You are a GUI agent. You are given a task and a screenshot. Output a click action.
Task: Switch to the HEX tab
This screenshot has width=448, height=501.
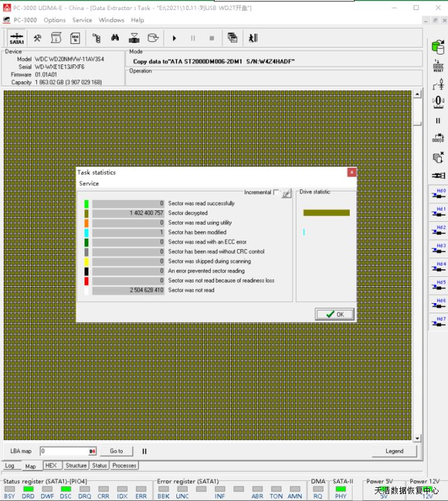pos(51,465)
